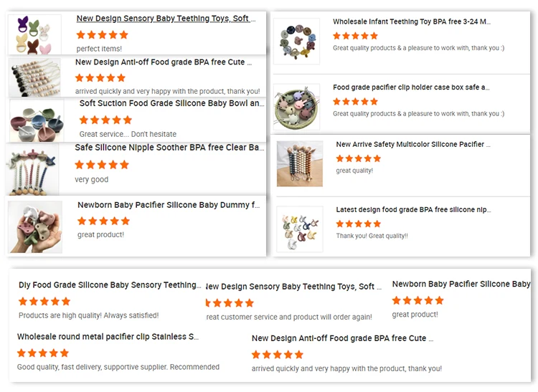This screenshot has height=392, width=538.
Task: Select the multicolor pacifier clips thumbnail
Action: pos(299,163)
